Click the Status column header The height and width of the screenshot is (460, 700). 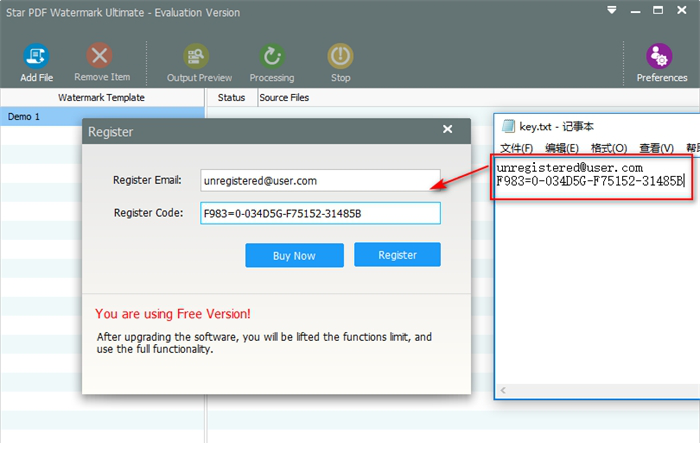[231, 97]
